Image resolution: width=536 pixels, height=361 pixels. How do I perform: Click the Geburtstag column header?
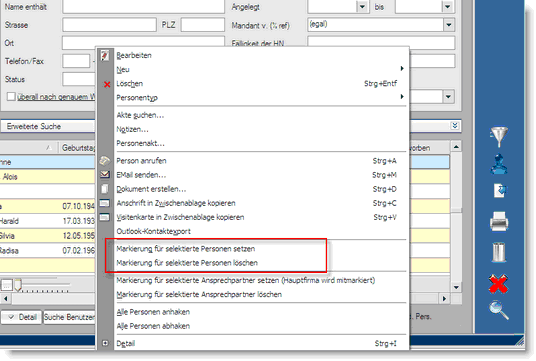click(x=78, y=148)
